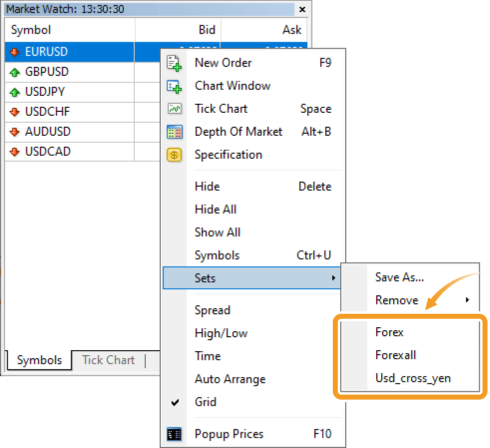Image resolution: width=490 pixels, height=448 pixels.
Task: Load the Forexall symbol set
Action: (410, 355)
